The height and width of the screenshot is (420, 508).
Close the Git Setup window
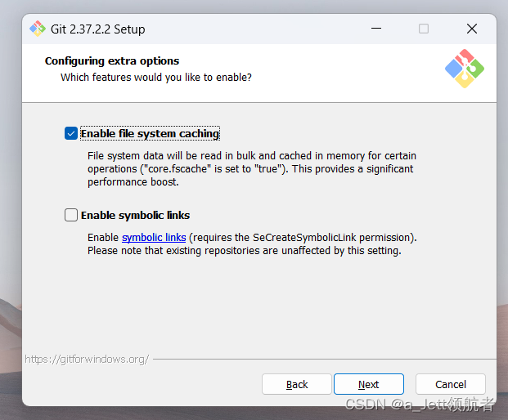[472, 29]
